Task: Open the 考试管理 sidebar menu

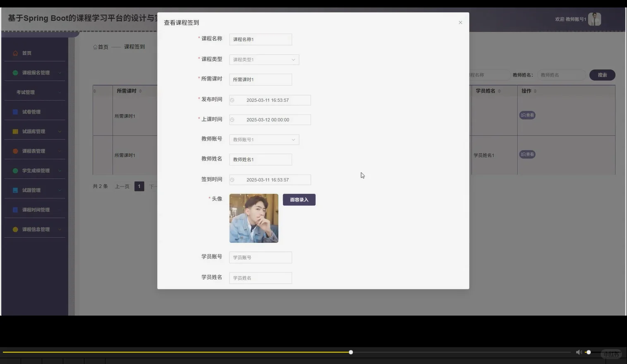Action: point(26,92)
